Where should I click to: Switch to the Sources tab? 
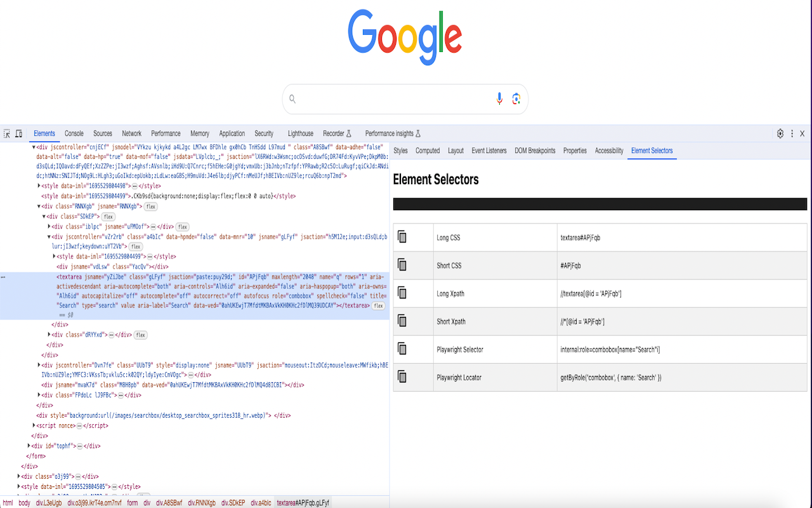pos(103,133)
